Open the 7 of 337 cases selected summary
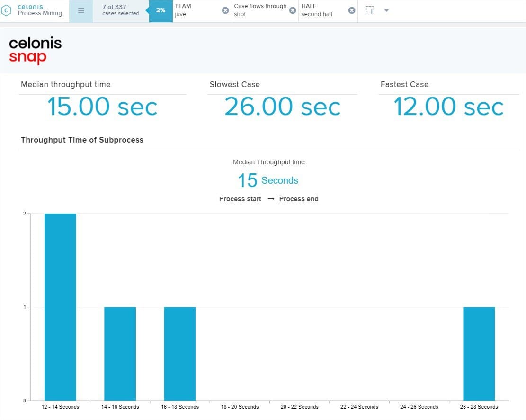 [121, 10]
